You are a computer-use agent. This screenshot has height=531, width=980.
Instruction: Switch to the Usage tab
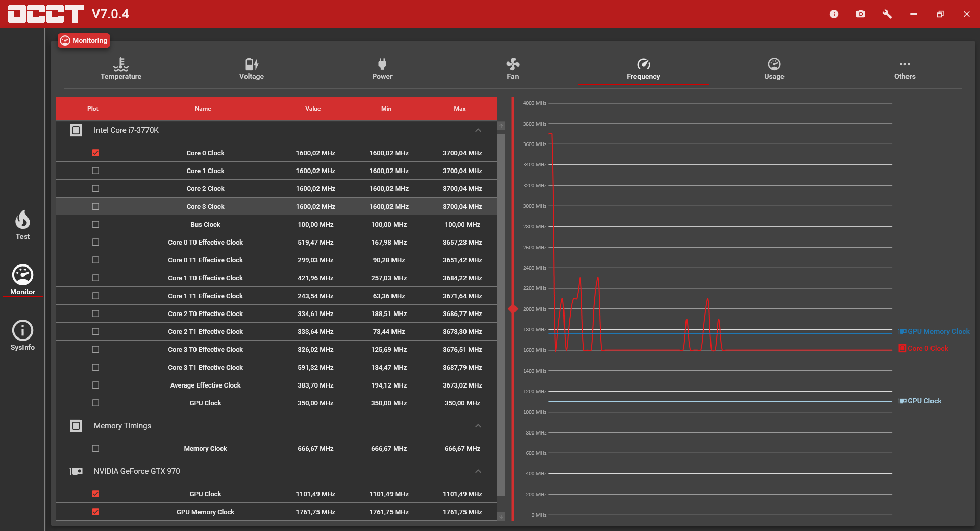[774, 68]
